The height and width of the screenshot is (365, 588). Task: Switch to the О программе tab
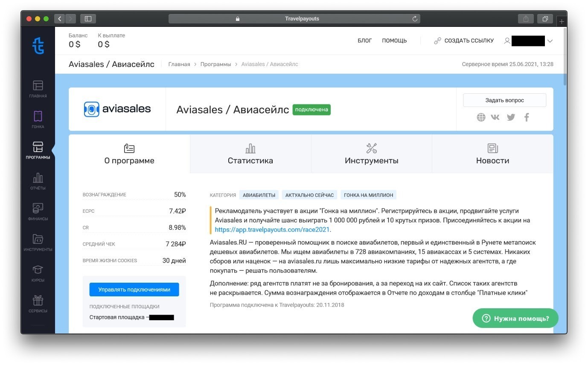coord(129,154)
